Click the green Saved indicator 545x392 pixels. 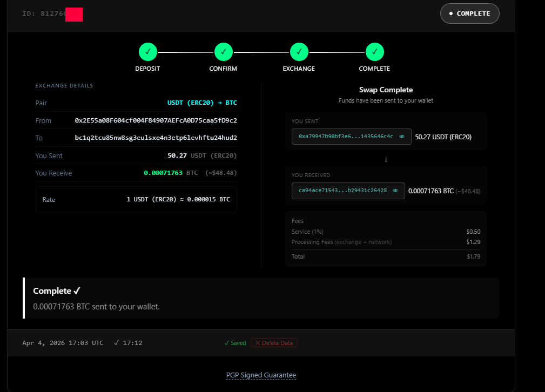point(235,343)
